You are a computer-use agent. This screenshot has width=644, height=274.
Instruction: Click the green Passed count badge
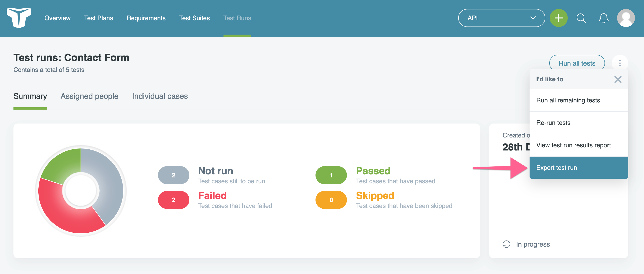pyautogui.click(x=331, y=175)
